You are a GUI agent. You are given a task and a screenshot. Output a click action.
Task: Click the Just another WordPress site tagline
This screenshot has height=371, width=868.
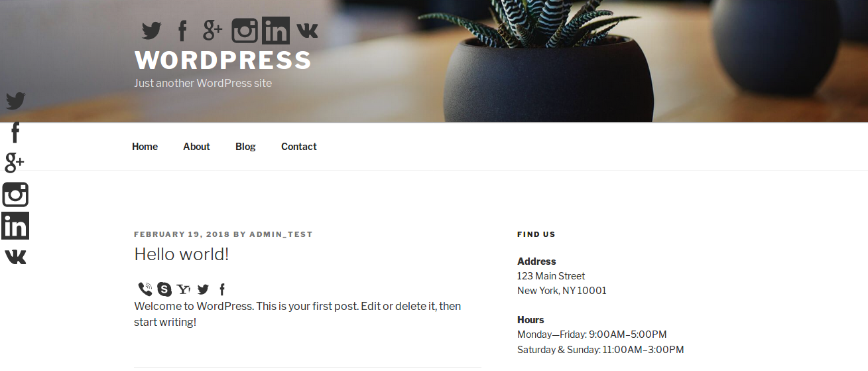point(203,83)
